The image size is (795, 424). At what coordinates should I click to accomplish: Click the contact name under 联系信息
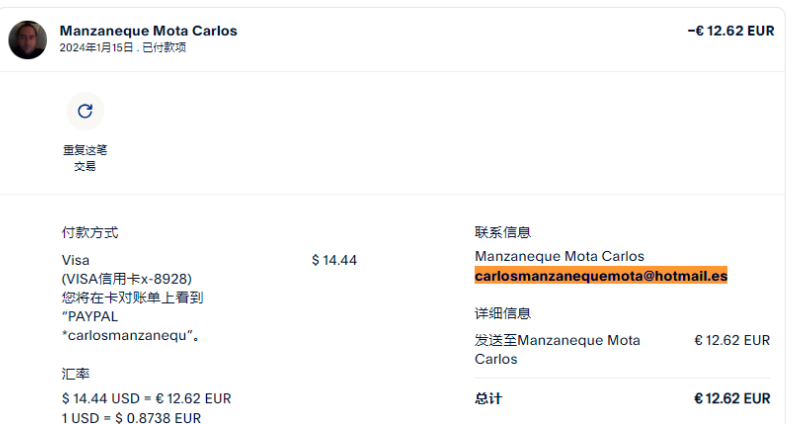[559, 256]
